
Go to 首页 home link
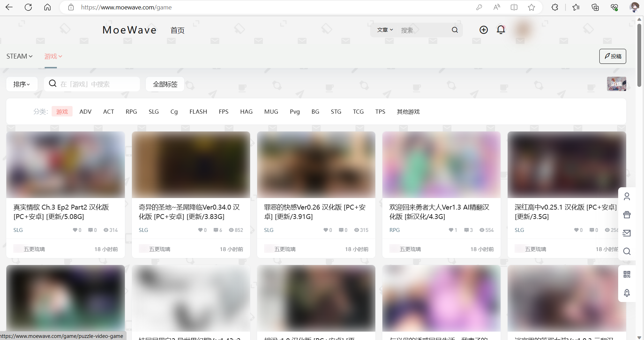[178, 30]
